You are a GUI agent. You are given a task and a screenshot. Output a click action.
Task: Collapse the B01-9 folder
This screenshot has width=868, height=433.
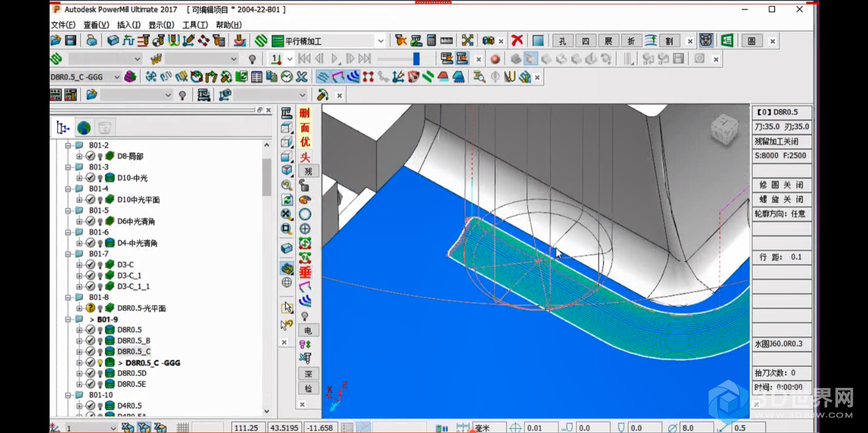(69, 319)
